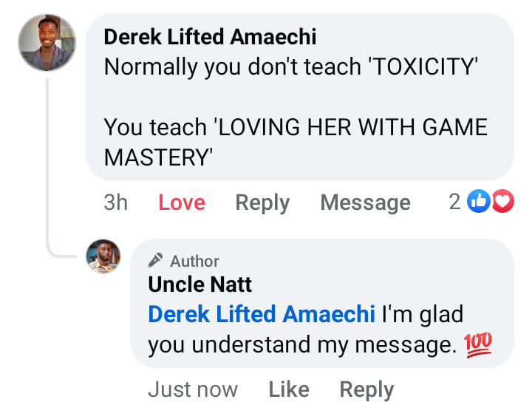Click the blue thumbs-up reaction icon

[x=479, y=202]
